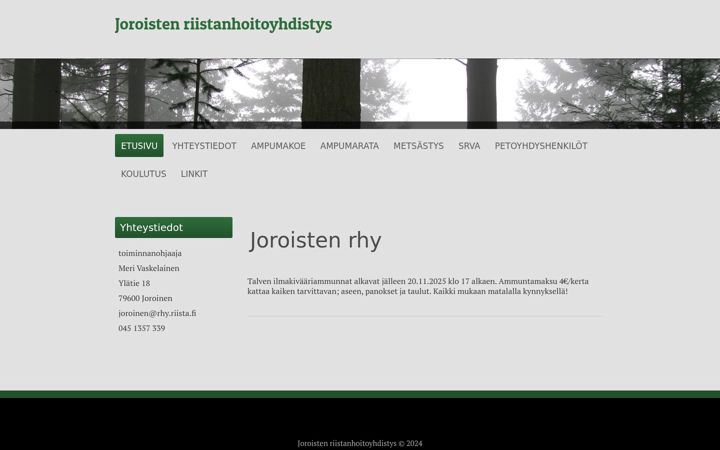Screen dimensions: 720x450
Task: Select Ampumarata in the navigation
Action: click(349, 146)
